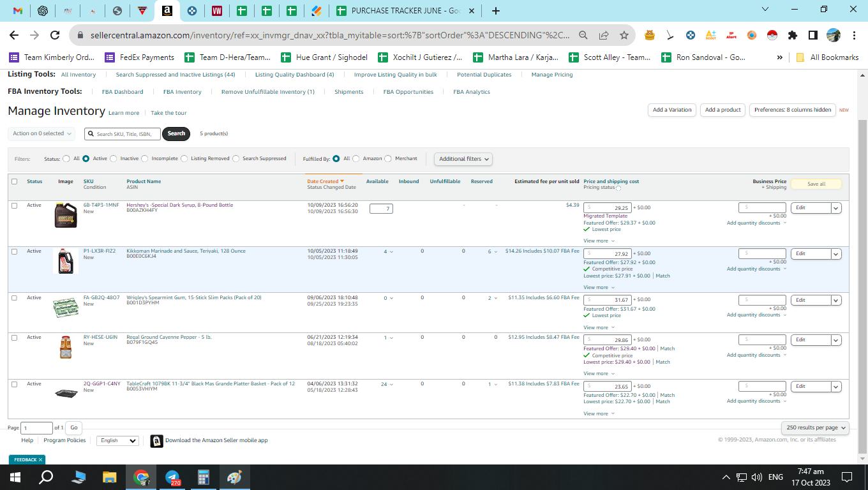Viewport: 868px width, 490px height.
Task: Check the Hershey's Special Dark Syrup row
Action: (x=15, y=205)
